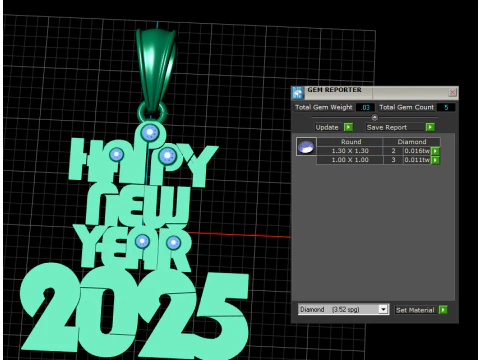Viewport: 480px width, 360px height.
Task: Click the Diamond column header
Action: 412,142
